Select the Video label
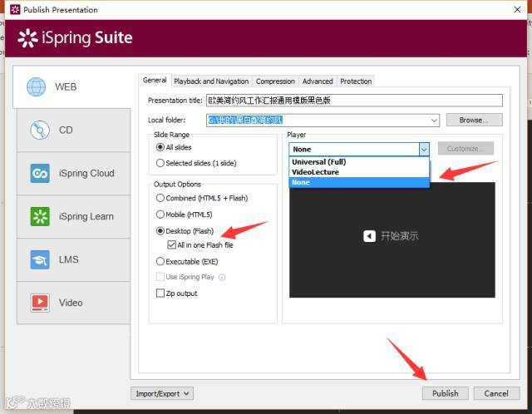 click(71, 303)
